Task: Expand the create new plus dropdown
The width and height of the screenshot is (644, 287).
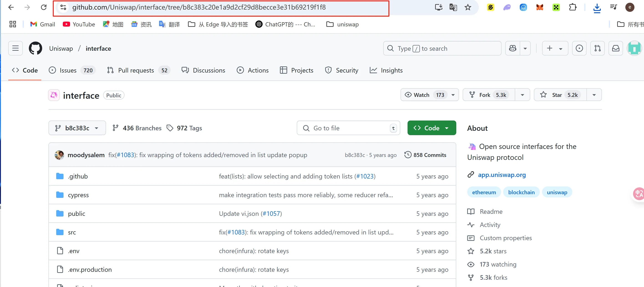Action: point(555,48)
